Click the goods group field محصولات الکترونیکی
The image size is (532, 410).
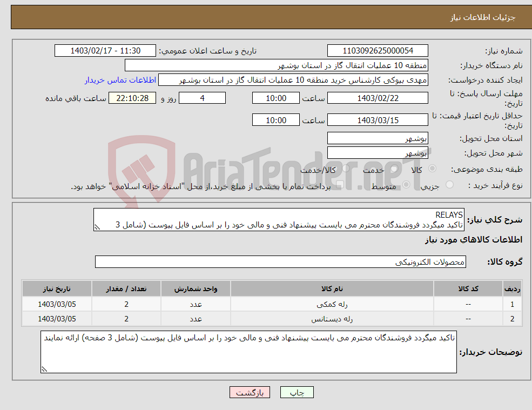tap(280, 261)
